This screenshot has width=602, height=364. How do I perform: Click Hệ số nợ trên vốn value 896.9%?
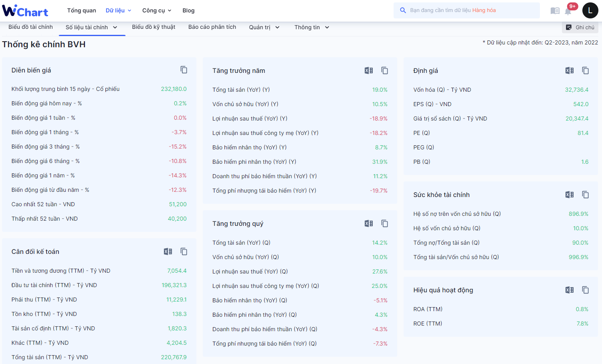[578, 214]
